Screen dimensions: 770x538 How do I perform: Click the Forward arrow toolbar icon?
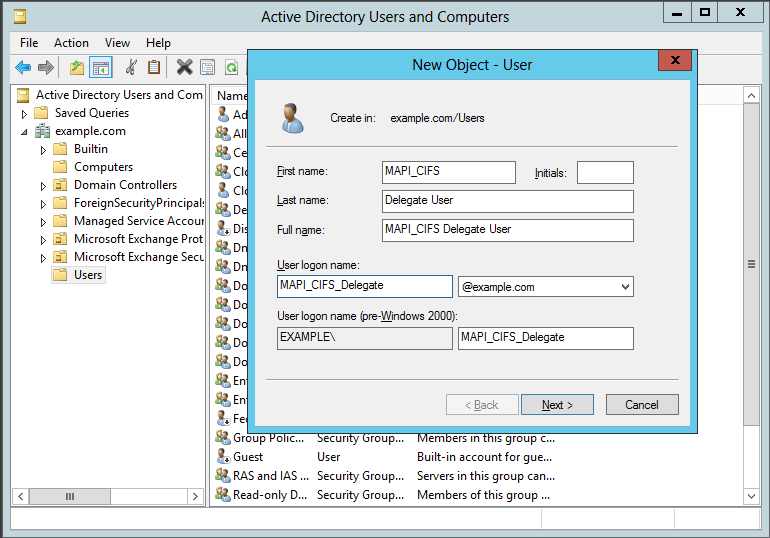[46, 67]
